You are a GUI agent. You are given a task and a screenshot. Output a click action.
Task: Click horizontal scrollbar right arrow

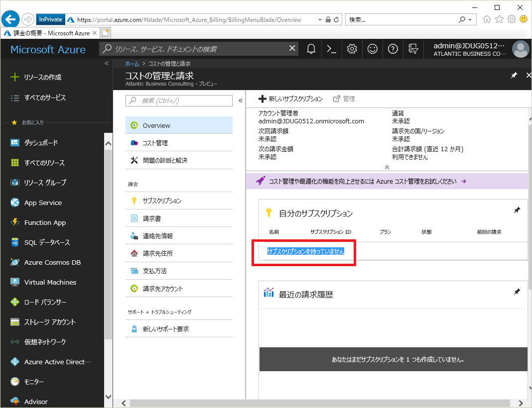(x=521, y=403)
